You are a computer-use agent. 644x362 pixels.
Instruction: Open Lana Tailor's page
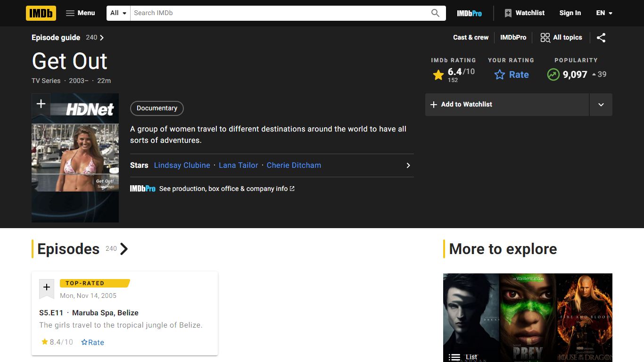(x=239, y=165)
